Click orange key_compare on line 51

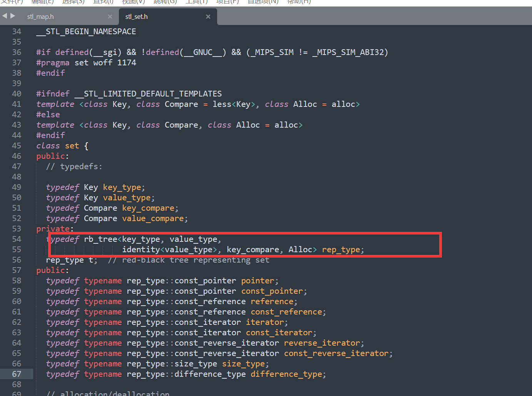(148, 208)
